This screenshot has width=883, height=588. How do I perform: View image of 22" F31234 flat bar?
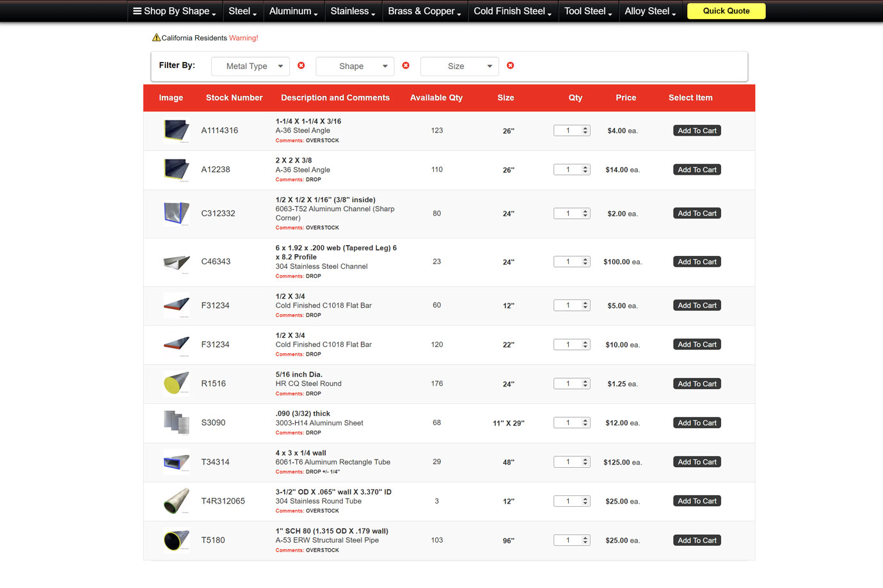176,344
